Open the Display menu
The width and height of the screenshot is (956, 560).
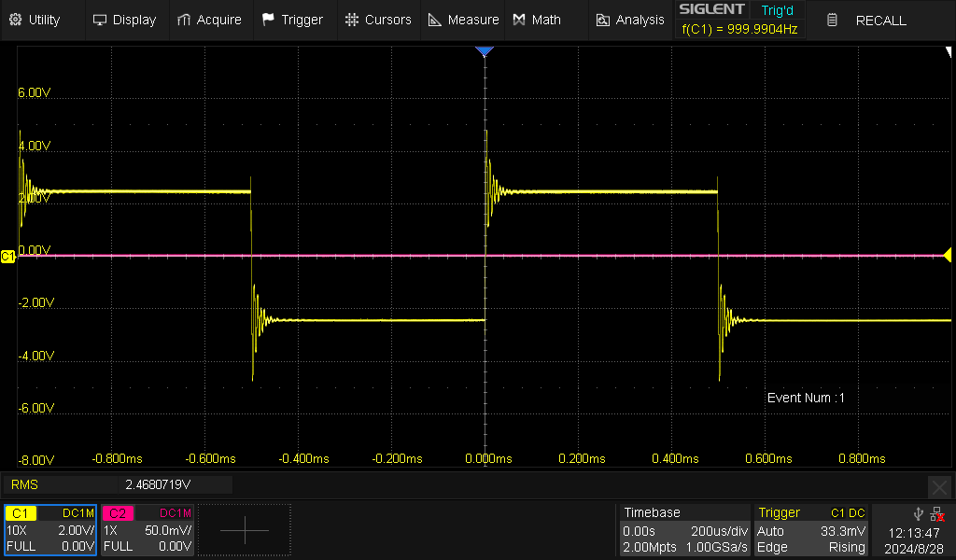pos(124,20)
